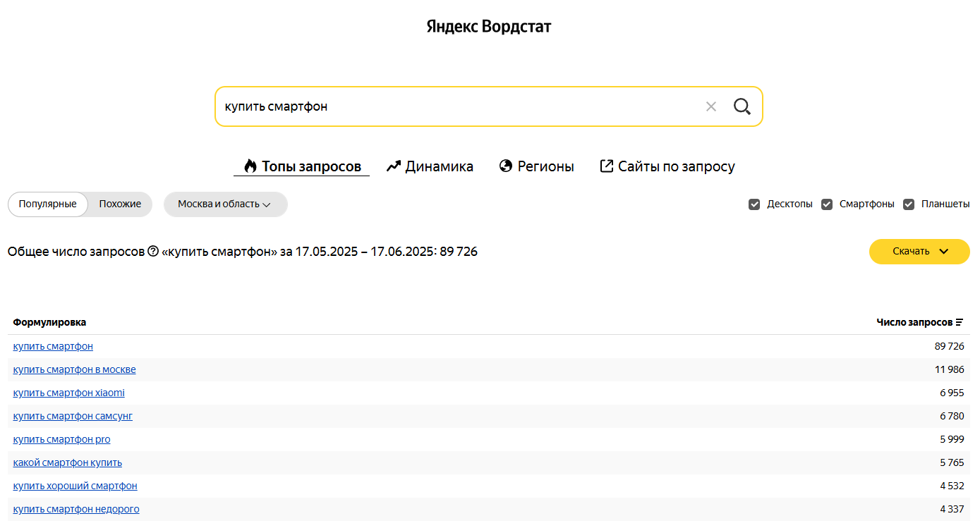Select the Топы запросов tab
The height and width of the screenshot is (528, 980).
(x=302, y=167)
